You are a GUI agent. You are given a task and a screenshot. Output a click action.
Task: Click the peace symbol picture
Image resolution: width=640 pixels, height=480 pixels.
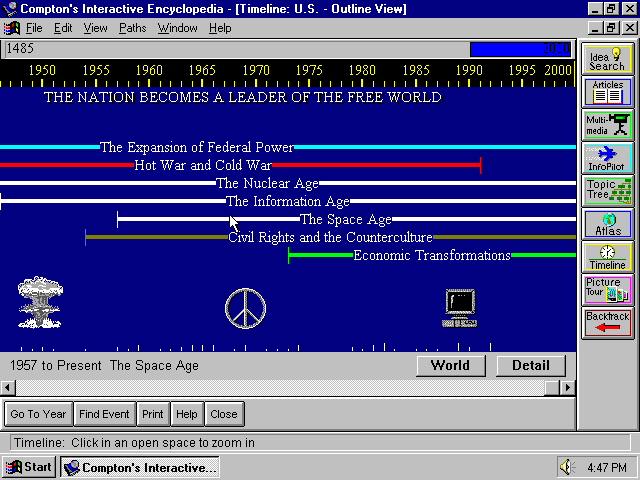(x=245, y=309)
